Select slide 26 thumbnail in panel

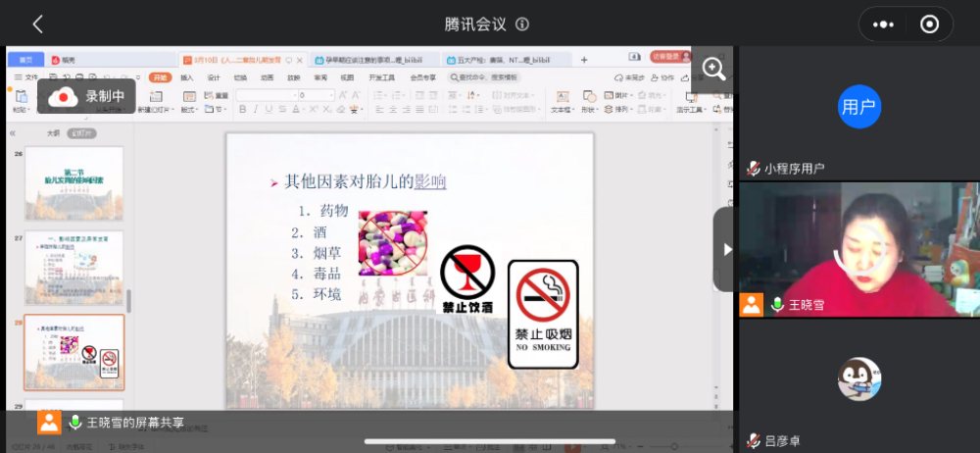pos(73,183)
